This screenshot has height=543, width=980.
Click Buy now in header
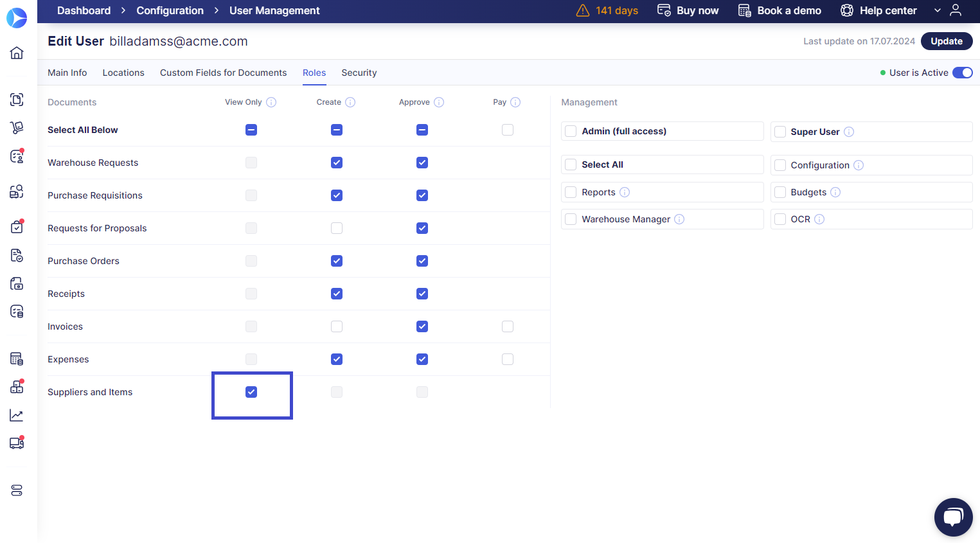tap(688, 10)
